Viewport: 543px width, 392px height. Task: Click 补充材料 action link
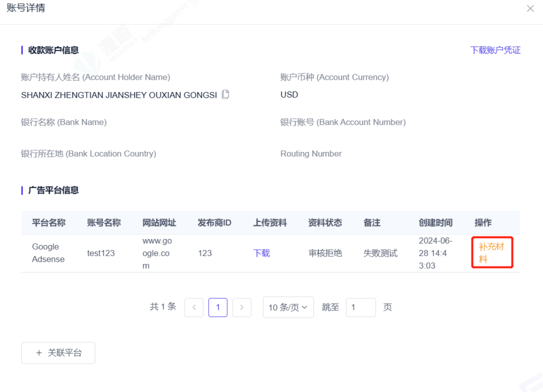point(491,253)
